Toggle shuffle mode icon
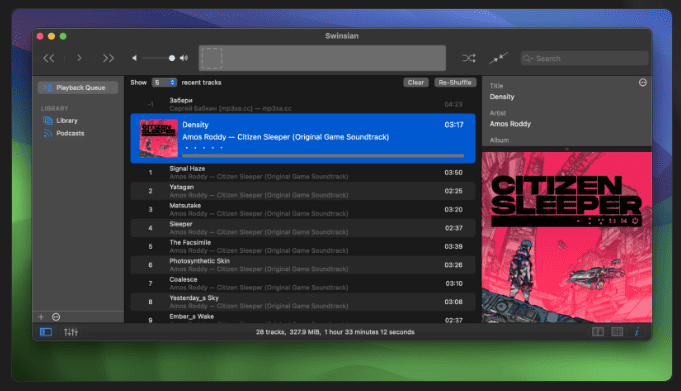The image size is (681, 391). [469, 58]
